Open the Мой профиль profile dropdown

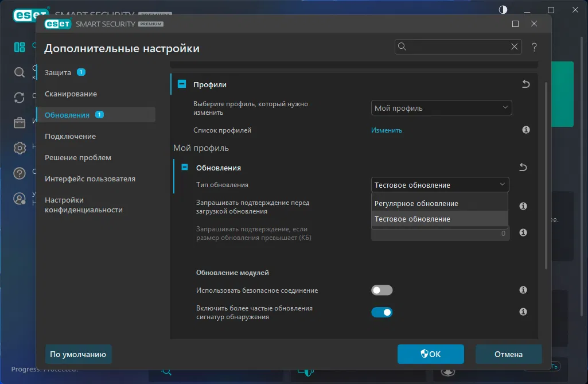point(441,108)
